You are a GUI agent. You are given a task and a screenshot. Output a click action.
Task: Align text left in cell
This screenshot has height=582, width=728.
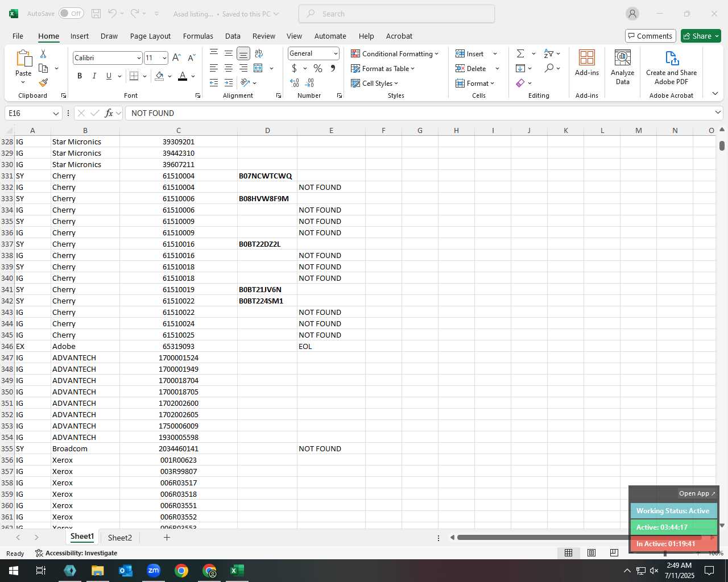214,68
